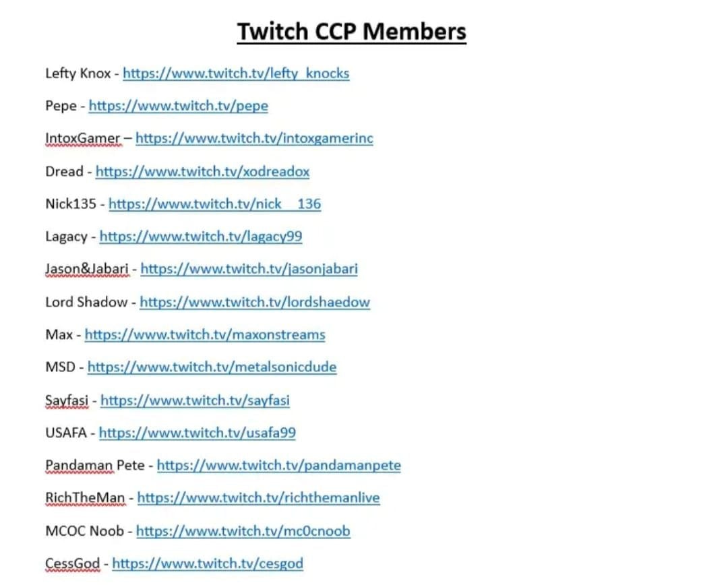Viewport: 728px width, 585px height.
Task: Visit the sayfasi Twitch link
Action: point(195,400)
